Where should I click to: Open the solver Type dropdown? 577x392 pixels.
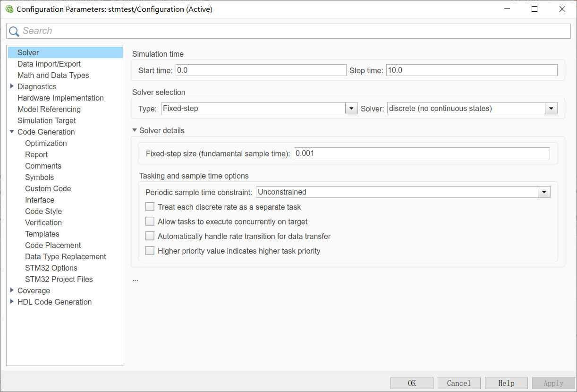coord(351,109)
